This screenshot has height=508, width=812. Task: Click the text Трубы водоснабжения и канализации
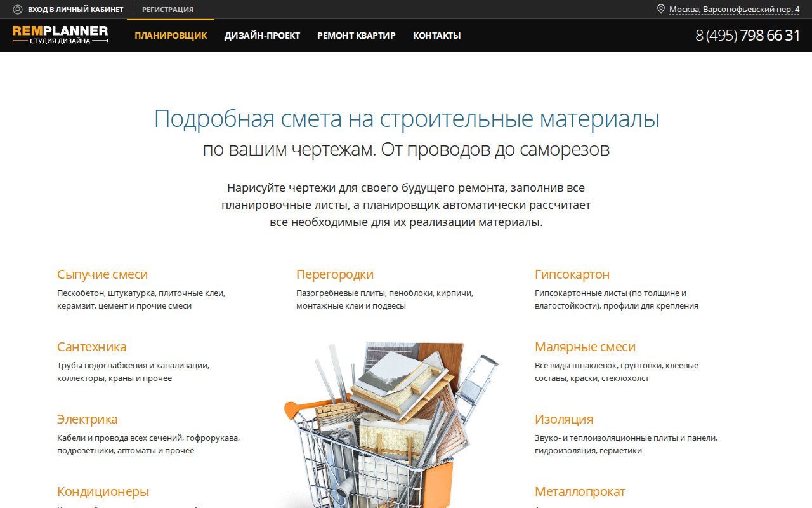coord(133,366)
